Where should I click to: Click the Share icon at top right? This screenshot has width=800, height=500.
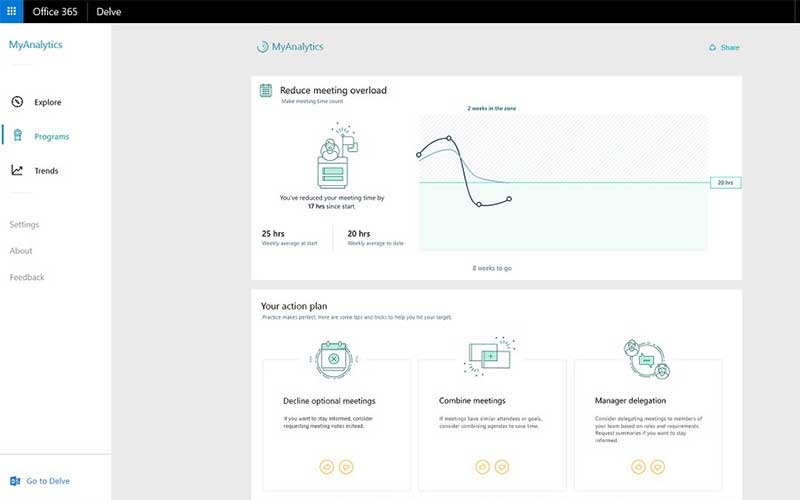(x=712, y=47)
